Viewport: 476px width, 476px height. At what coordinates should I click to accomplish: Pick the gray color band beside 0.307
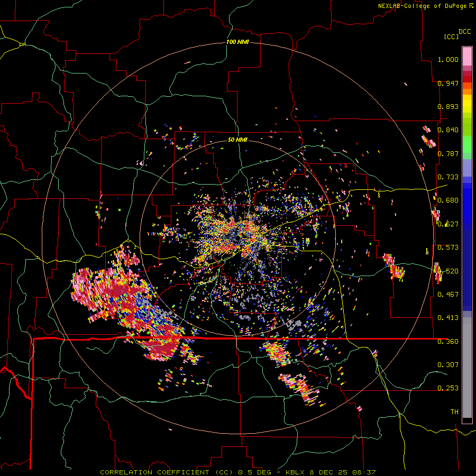point(467,368)
